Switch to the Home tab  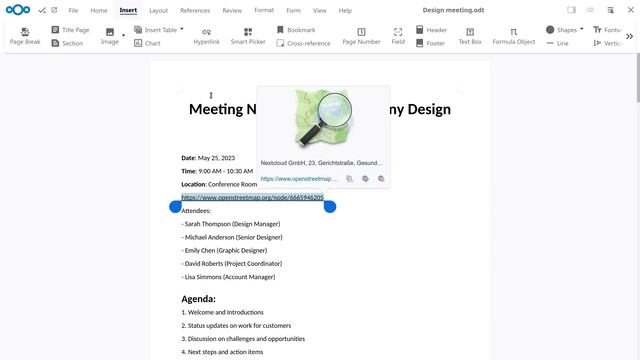point(99,10)
